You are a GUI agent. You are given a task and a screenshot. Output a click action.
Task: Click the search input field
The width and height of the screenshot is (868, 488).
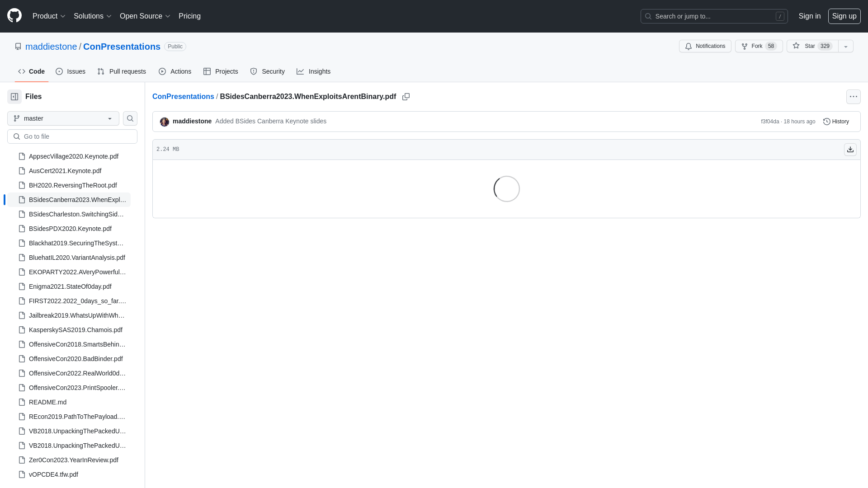point(713,16)
